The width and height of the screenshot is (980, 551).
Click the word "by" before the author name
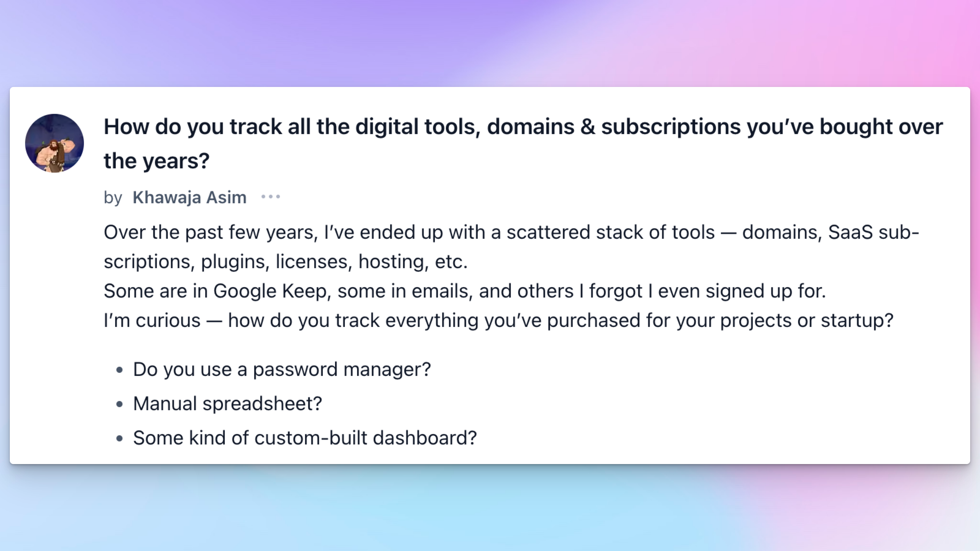[x=113, y=197]
